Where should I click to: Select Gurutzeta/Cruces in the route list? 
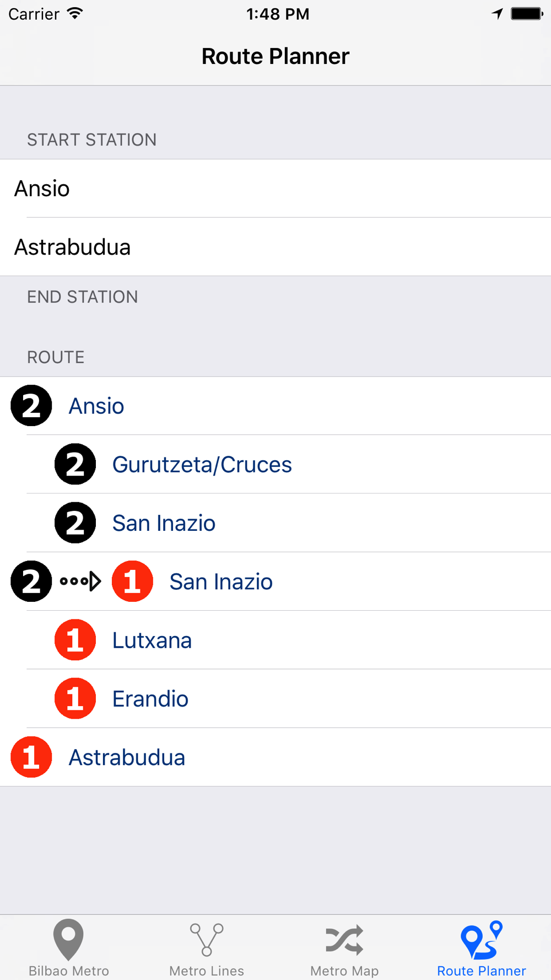[x=202, y=465]
